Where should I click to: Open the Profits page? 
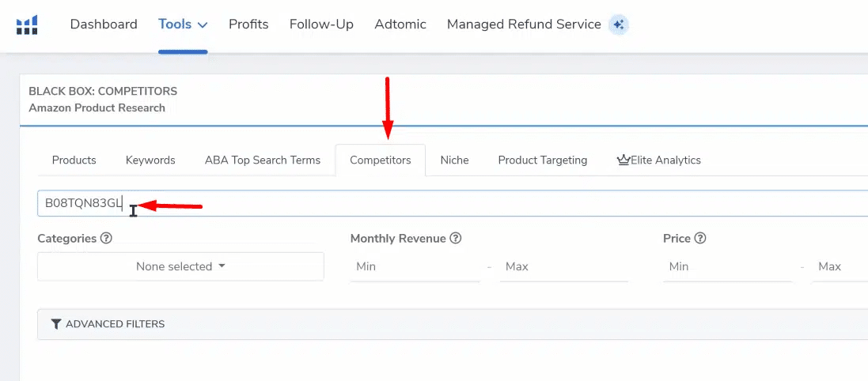pos(248,25)
